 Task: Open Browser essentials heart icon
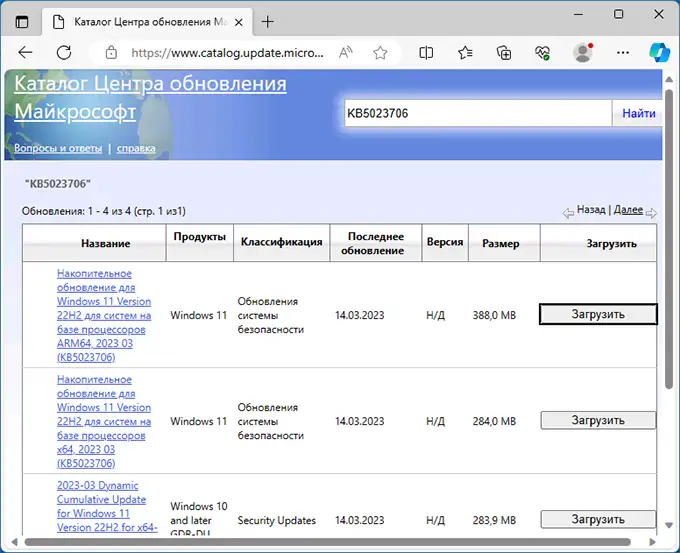543,53
